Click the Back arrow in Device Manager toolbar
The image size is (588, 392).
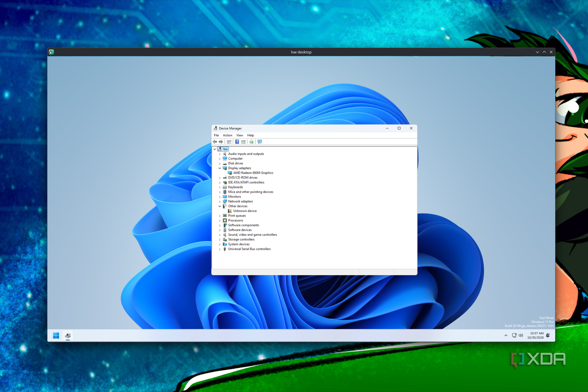pyautogui.click(x=215, y=142)
